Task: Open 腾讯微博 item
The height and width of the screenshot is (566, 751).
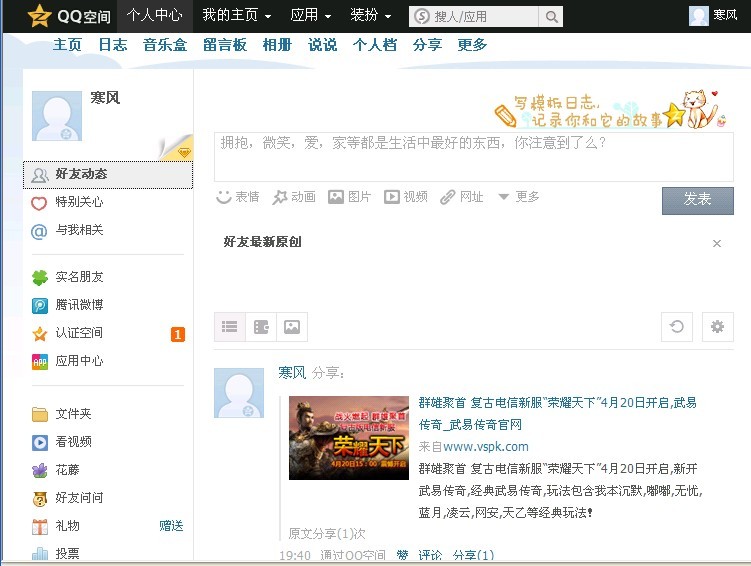Action: 108,305
